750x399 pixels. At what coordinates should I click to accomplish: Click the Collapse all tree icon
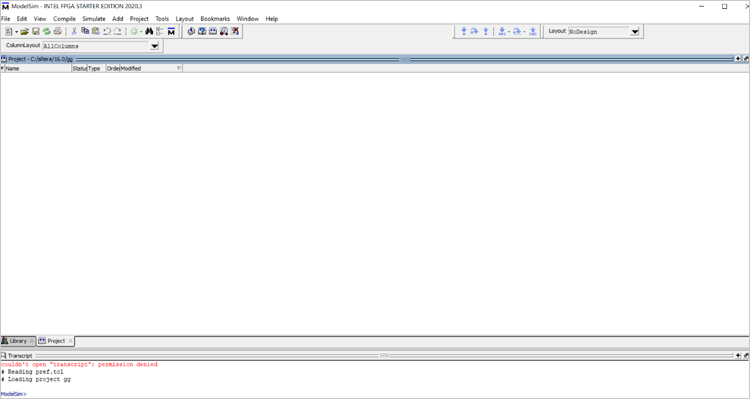pos(160,31)
